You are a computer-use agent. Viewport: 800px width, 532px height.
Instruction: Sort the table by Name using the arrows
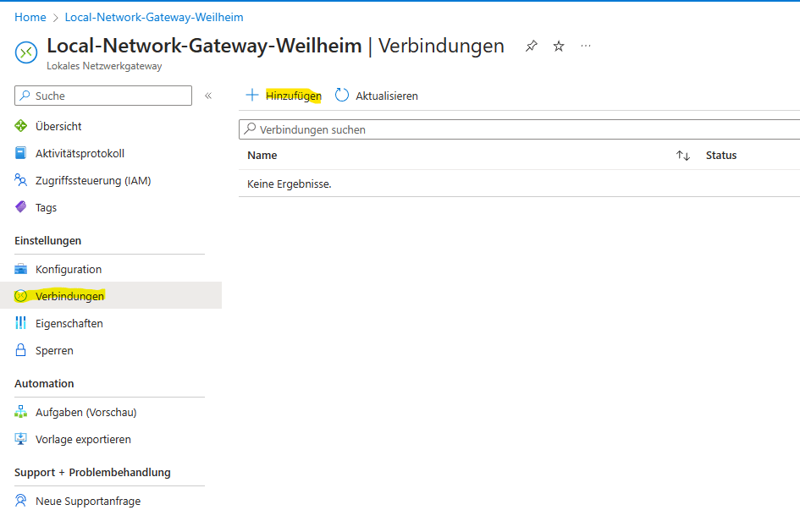pos(683,156)
